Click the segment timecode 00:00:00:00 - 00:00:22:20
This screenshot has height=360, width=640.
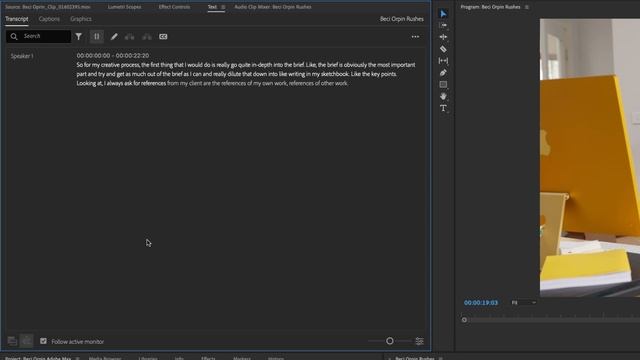pos(113,56)
